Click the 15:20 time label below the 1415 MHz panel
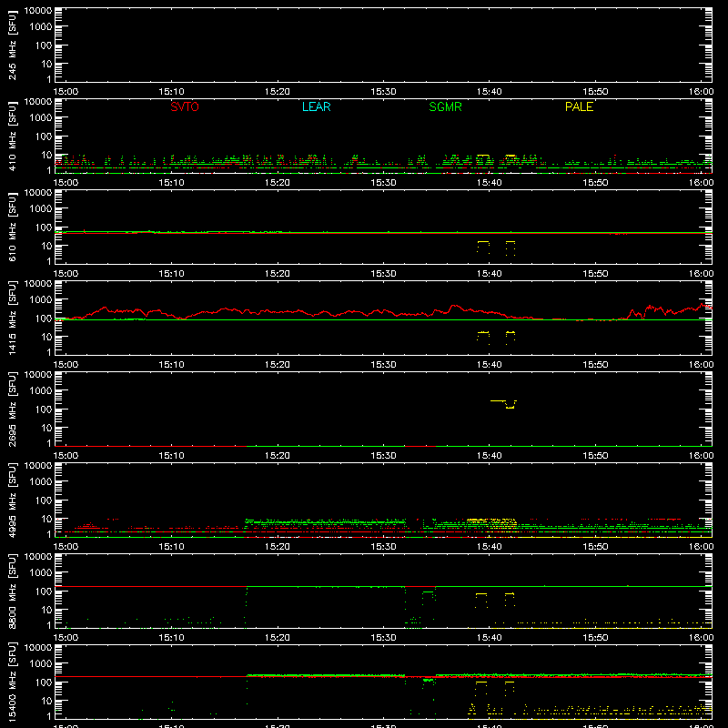 (x=278, y=365)
